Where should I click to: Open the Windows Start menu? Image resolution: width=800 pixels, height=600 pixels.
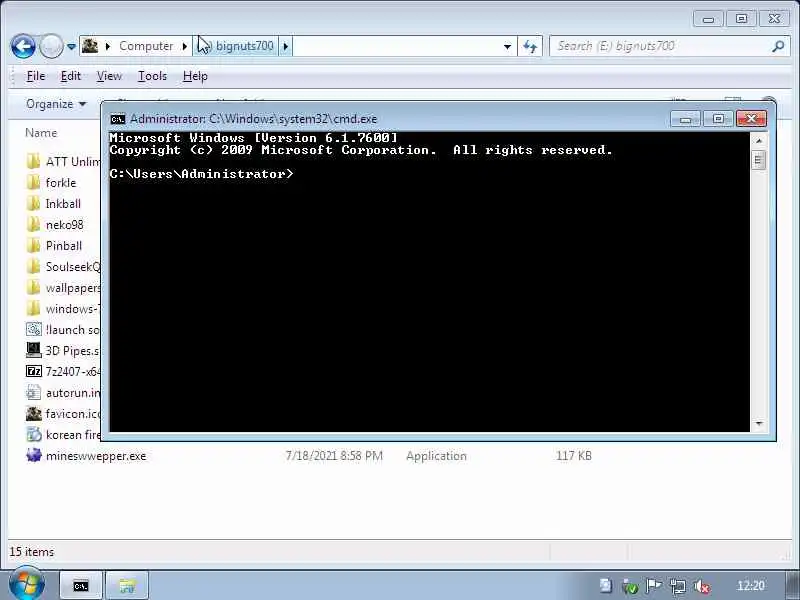point(26,584)
